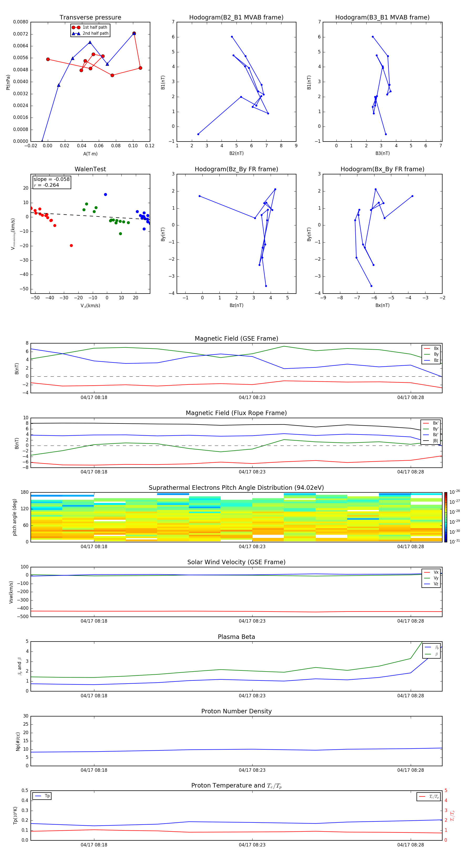Select the '1st half path' legend entry
The width and height of the screenshot is (473, 868).
tap(90, 27)
